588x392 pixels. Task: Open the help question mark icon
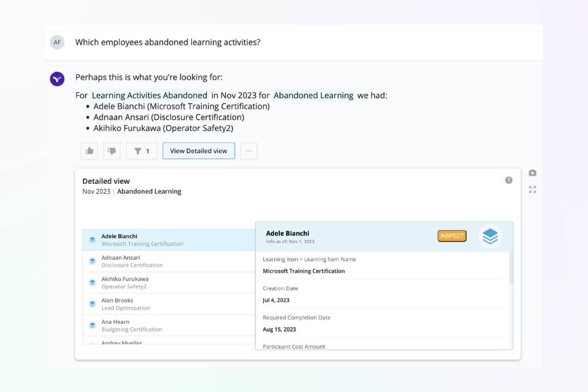(x=509, y=180)
